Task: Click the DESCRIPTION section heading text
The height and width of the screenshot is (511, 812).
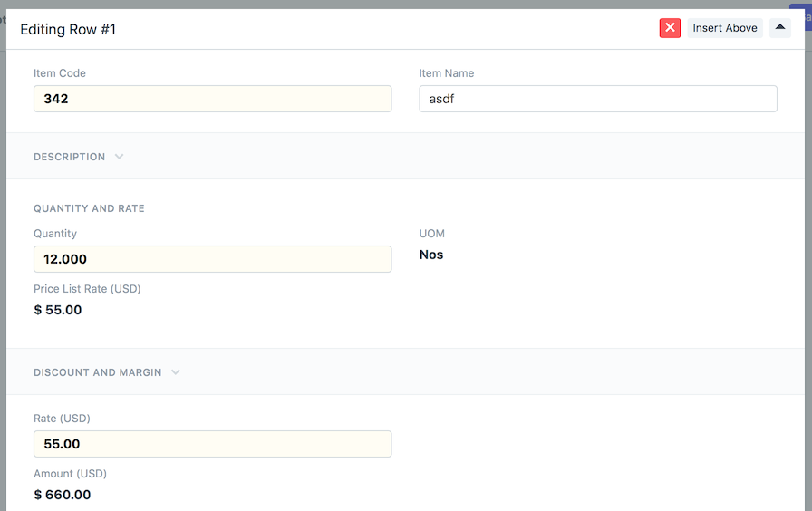Action: pos(70,157)
